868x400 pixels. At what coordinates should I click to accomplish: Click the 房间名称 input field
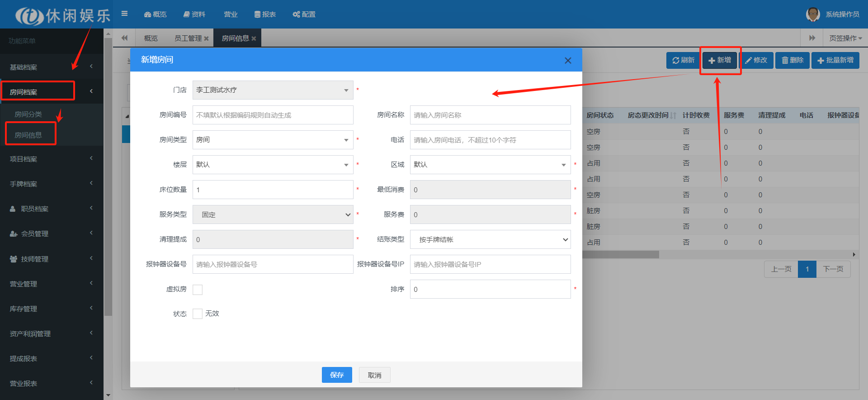pyautogui.click(x=490, y=115)
